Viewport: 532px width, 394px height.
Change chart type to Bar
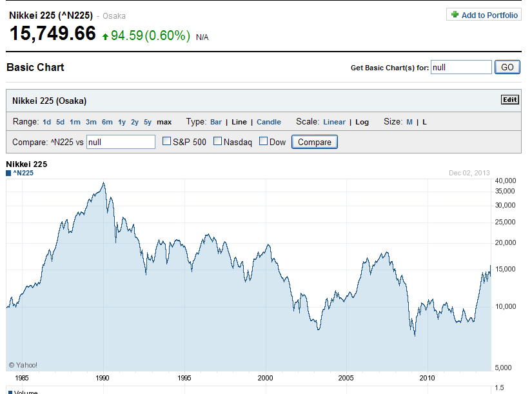tap(216, 122)
